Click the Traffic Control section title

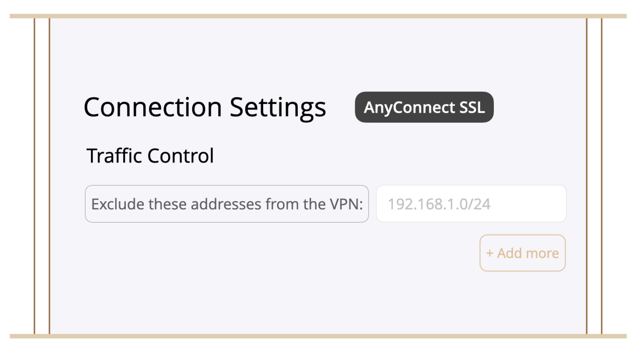click(150, 155)
